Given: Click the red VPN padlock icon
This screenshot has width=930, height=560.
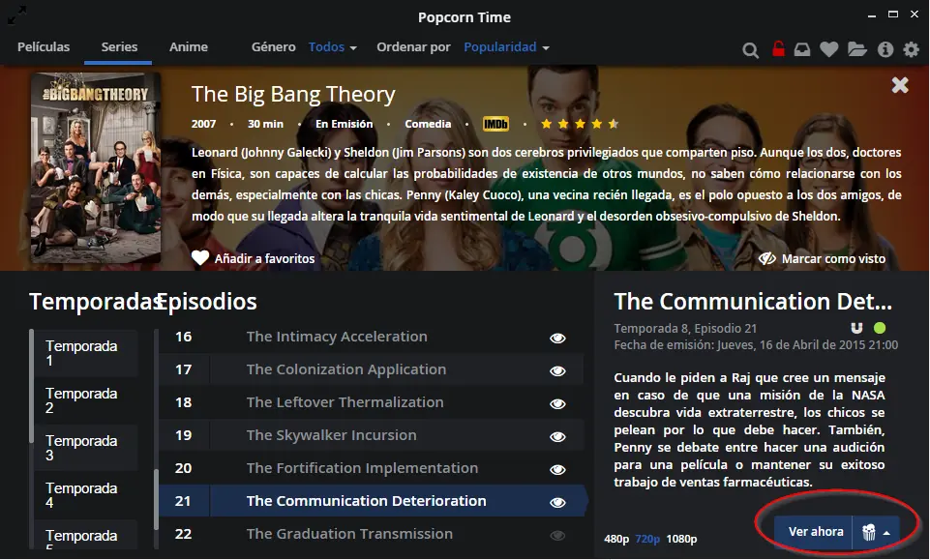Looking at the screenshot, I should [778, 48].
